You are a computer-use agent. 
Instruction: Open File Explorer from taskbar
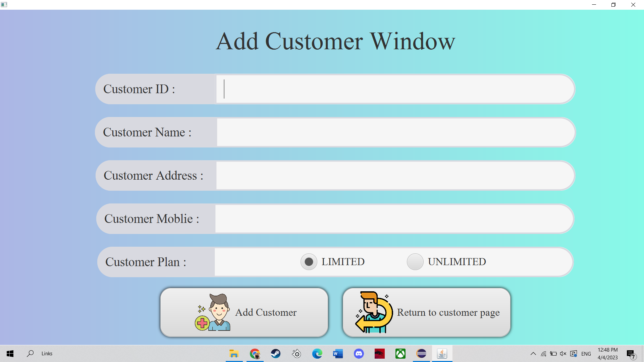point(234,354)
